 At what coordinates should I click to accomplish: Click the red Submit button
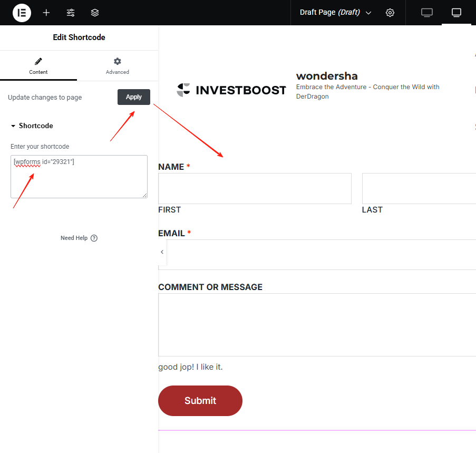point(200,401)
